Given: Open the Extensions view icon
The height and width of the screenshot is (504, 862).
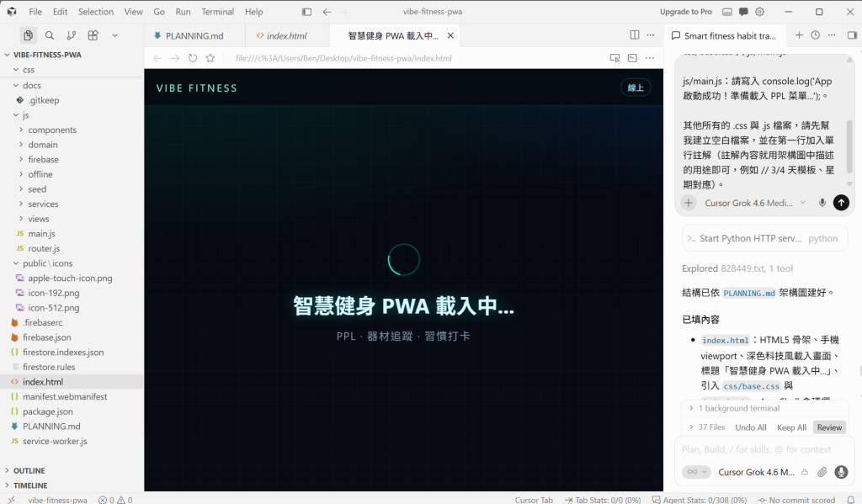Looking at the screenshot, I should point(93,35).
